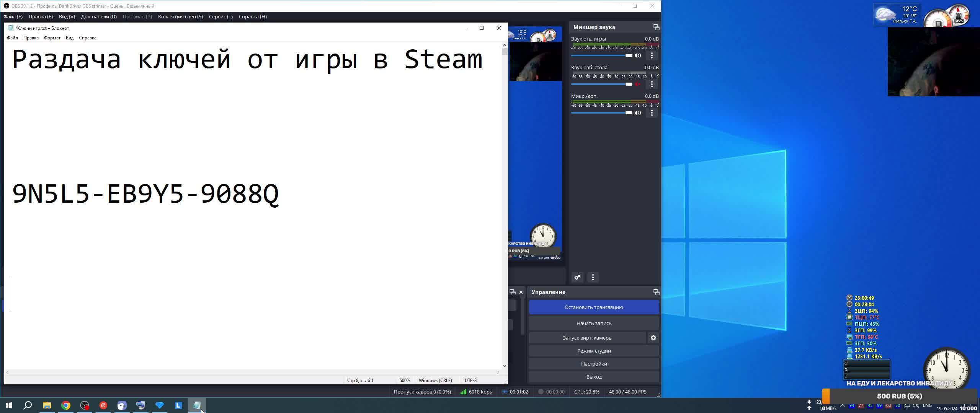980x413 pixels.
Task: Click Notepad vertical scrollbar down arrow
Action: (505, 366)
